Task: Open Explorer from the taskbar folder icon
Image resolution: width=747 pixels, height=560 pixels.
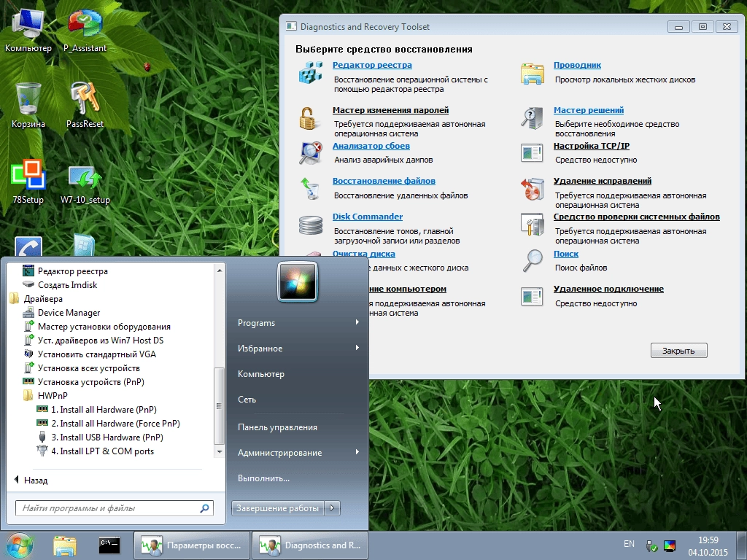Action: point(65,545)
